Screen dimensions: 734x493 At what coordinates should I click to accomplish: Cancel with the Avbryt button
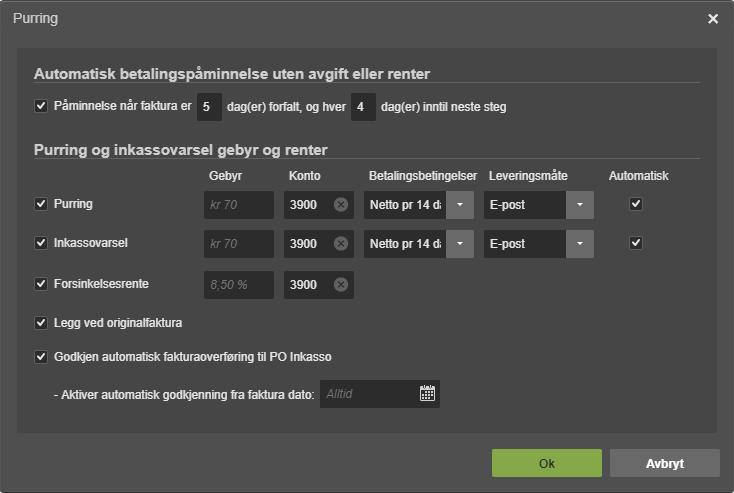click(665, 463)
